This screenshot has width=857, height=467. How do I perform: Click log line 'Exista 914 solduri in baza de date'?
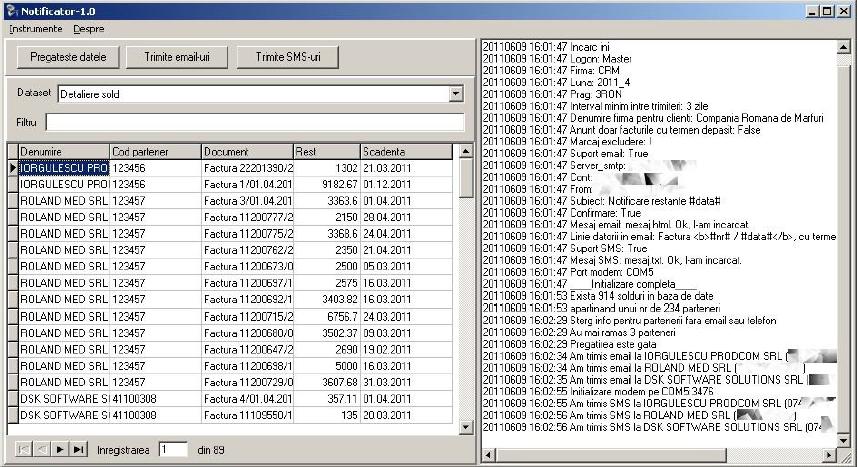[598, 296]
